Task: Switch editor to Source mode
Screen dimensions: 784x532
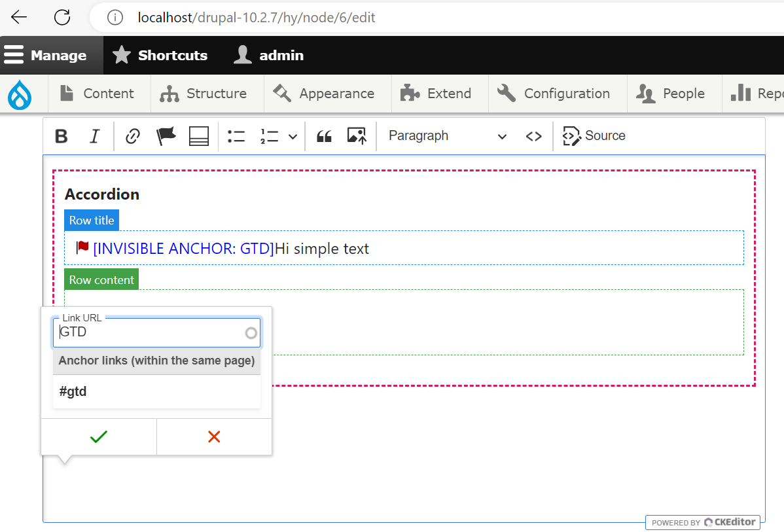Action: 594,136
